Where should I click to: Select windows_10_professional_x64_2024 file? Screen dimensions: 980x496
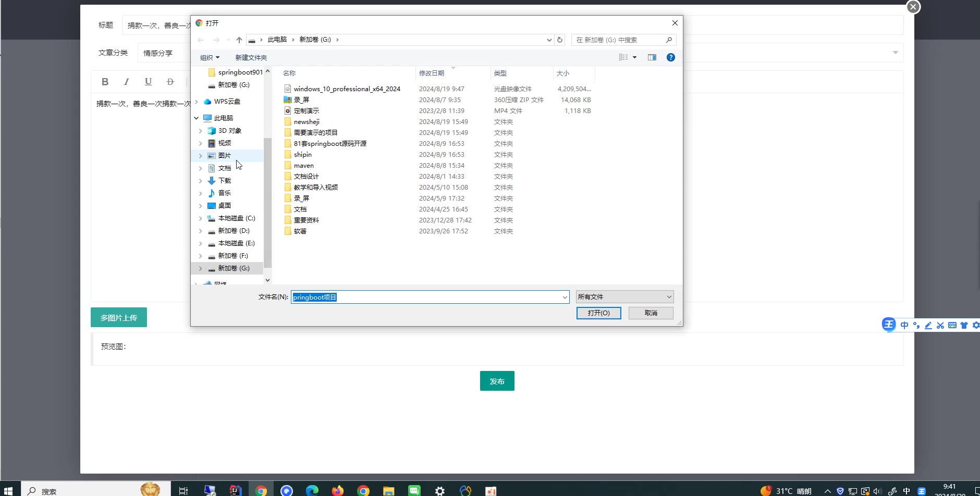(347, 89)
